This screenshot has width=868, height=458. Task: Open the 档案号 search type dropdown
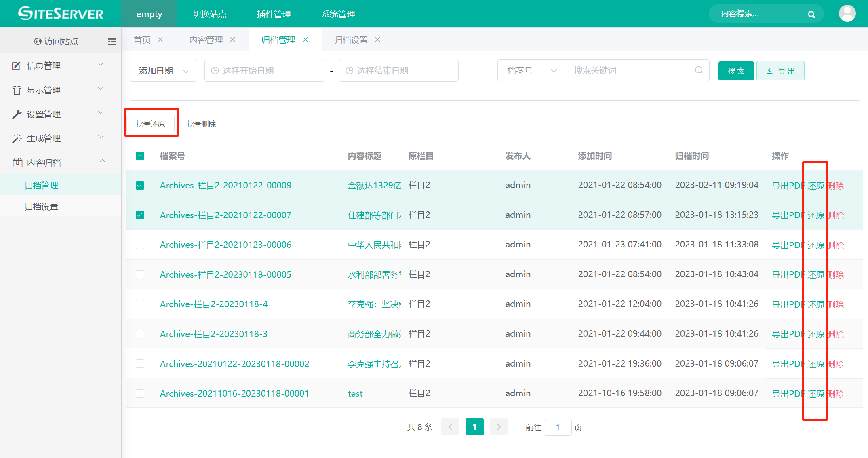point(531,71)
